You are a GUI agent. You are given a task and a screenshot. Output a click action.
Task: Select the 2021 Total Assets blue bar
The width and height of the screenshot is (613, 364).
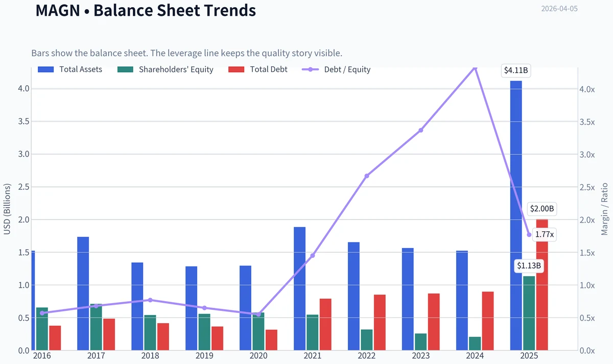pyautogui.click(x=299, y=288)
